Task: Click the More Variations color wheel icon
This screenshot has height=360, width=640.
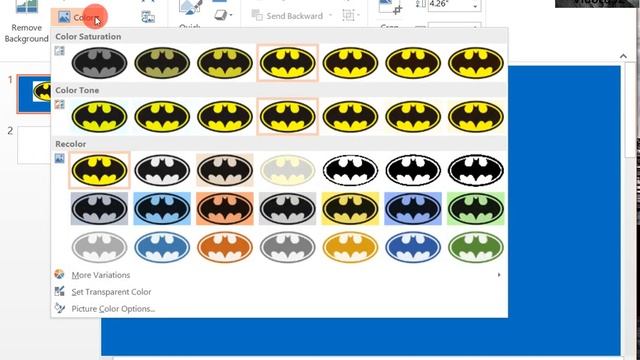Action: pyautogui.click(x=60, y=274)
